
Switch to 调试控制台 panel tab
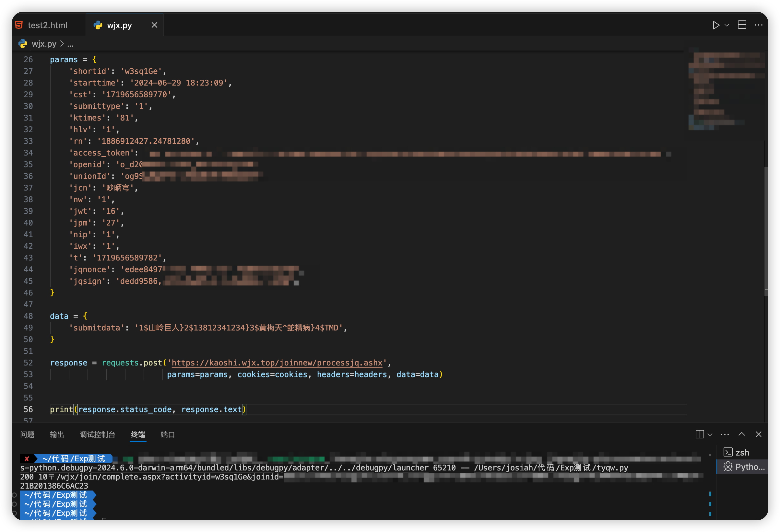[x=97, y=434]
